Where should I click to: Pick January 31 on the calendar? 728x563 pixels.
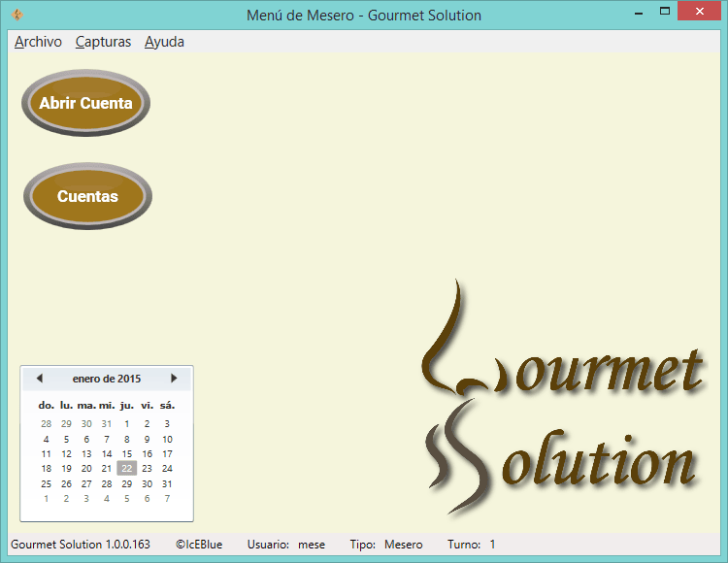167,483
